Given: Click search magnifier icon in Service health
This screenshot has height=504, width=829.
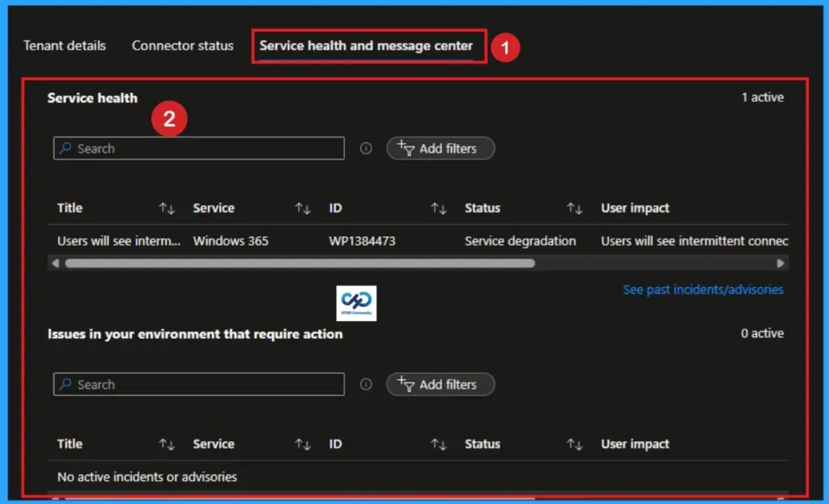Looking at the screenshot, I should 66,148.
